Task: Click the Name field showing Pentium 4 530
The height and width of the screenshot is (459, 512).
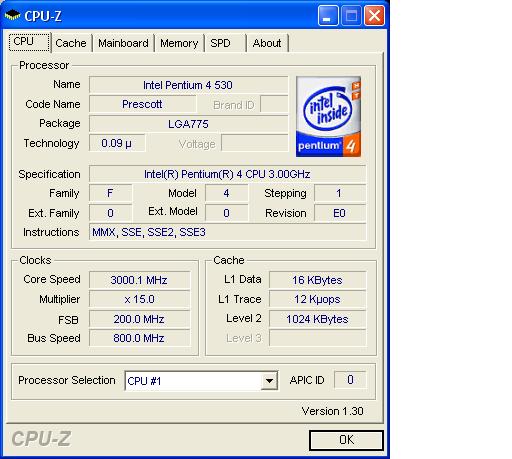Action: point(188,85)
